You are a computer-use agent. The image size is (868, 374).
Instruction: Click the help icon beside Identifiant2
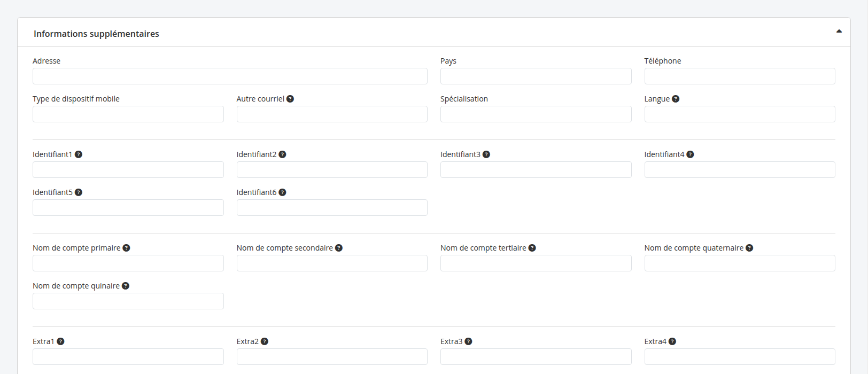pos(283,154)
